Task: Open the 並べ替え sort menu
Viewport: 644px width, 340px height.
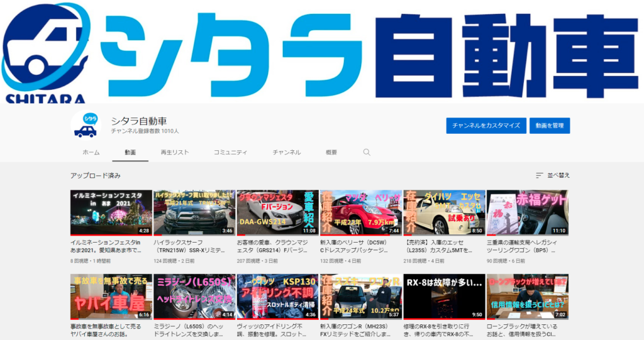Action: (553, 175)
